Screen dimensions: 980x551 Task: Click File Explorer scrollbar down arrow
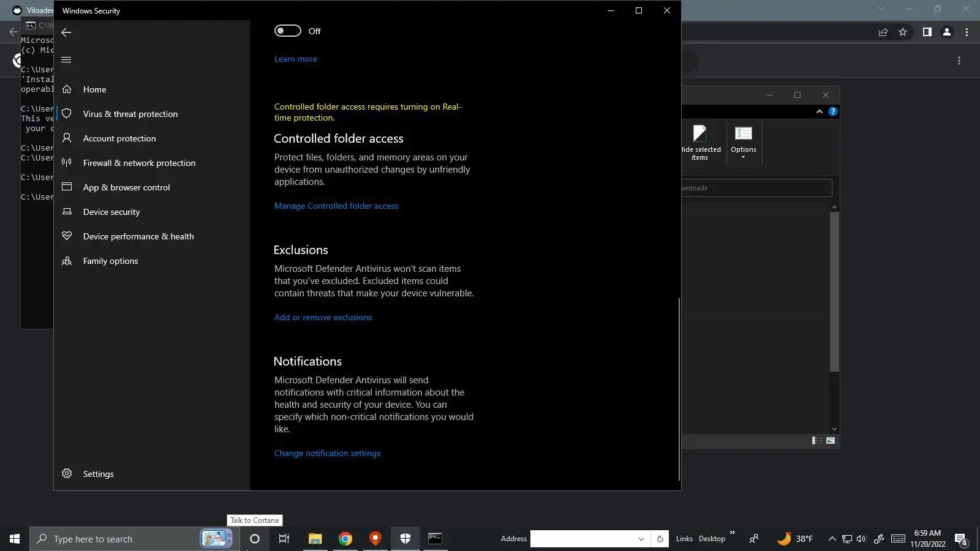pyautogui.click(x=834, y=429)
